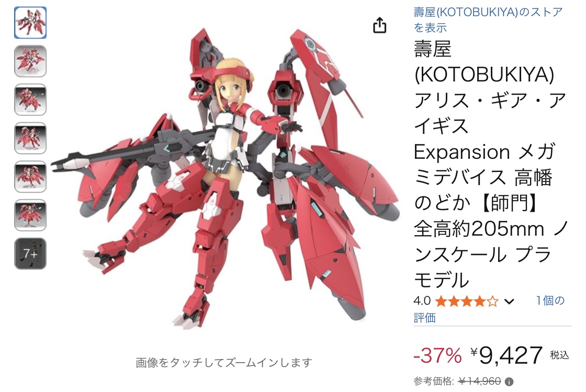
Task: Select the fourth product thumbnail
Action: (30, 138)
